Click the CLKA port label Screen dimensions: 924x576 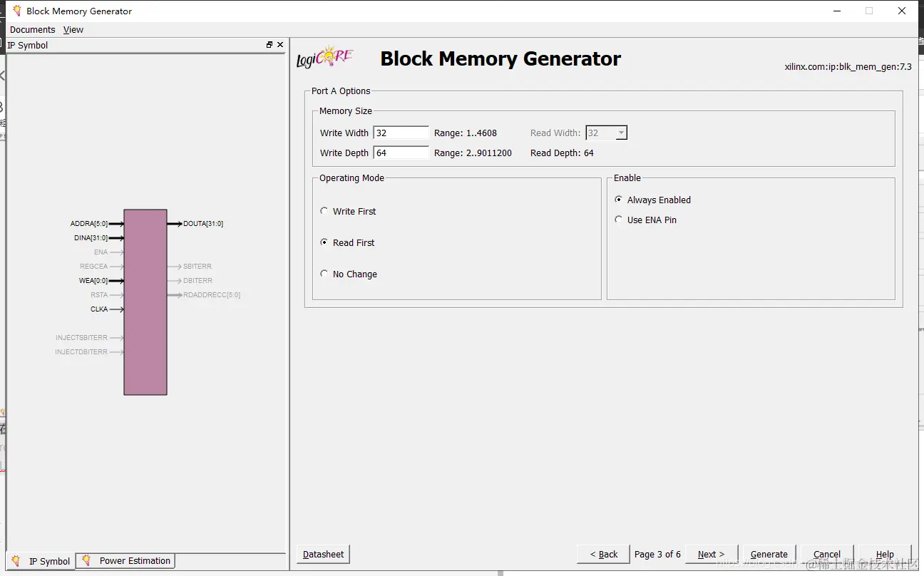pos(99,309)
